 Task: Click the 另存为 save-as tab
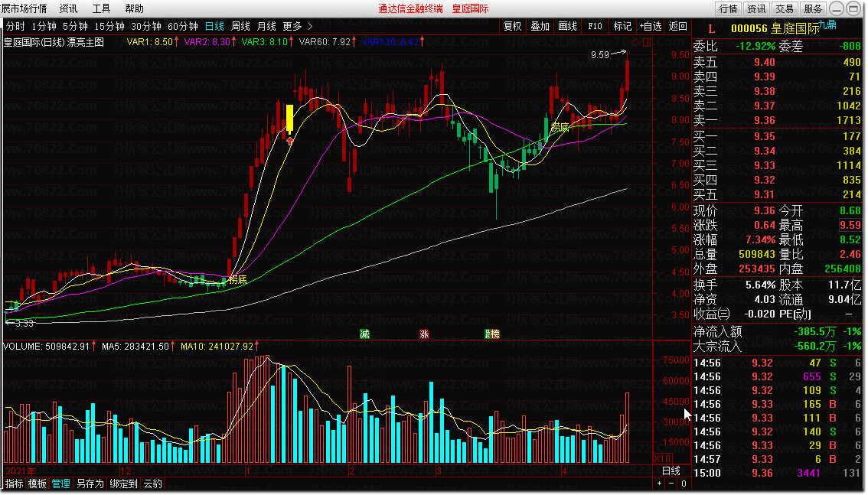coord(90,484)
